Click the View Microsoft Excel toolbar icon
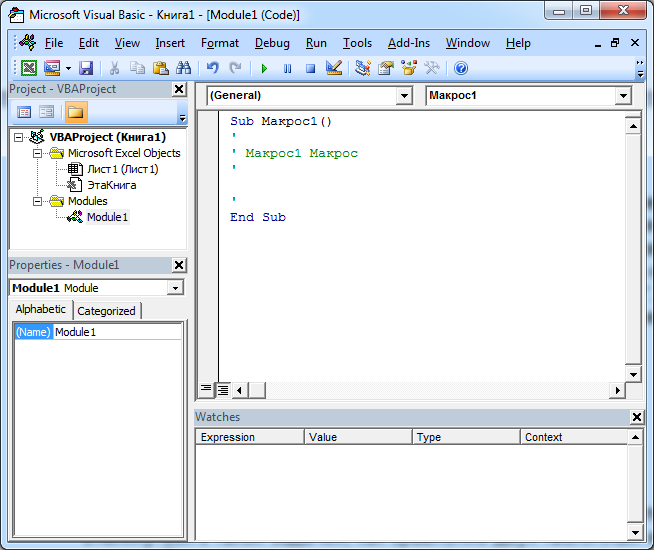The height and width of the screenshot is (550, 654). tap(29, 68)
